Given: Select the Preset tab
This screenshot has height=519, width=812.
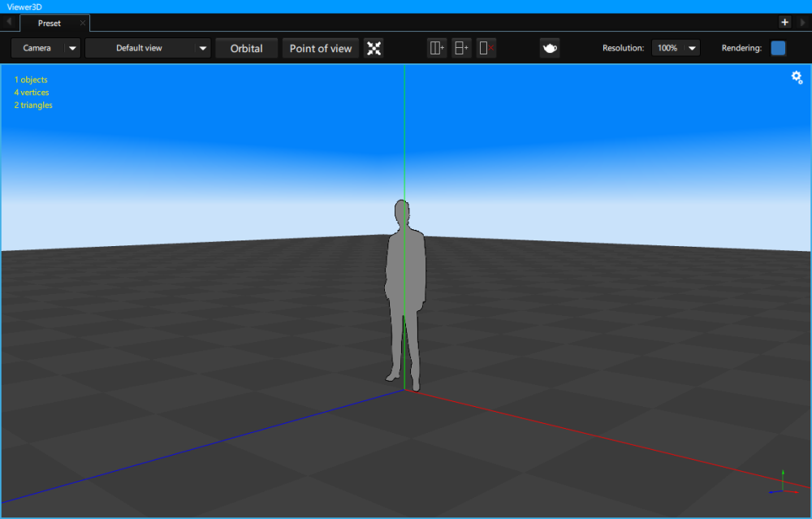Looking at the screenshot, I should coord(50,24).
